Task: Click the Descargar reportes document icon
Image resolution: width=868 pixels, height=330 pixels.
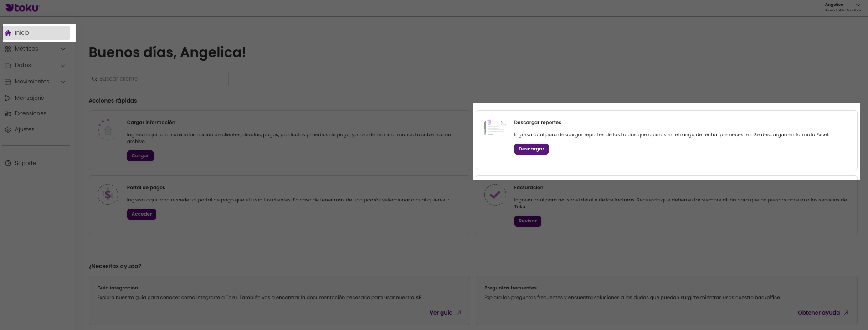Action: (495, 127)
